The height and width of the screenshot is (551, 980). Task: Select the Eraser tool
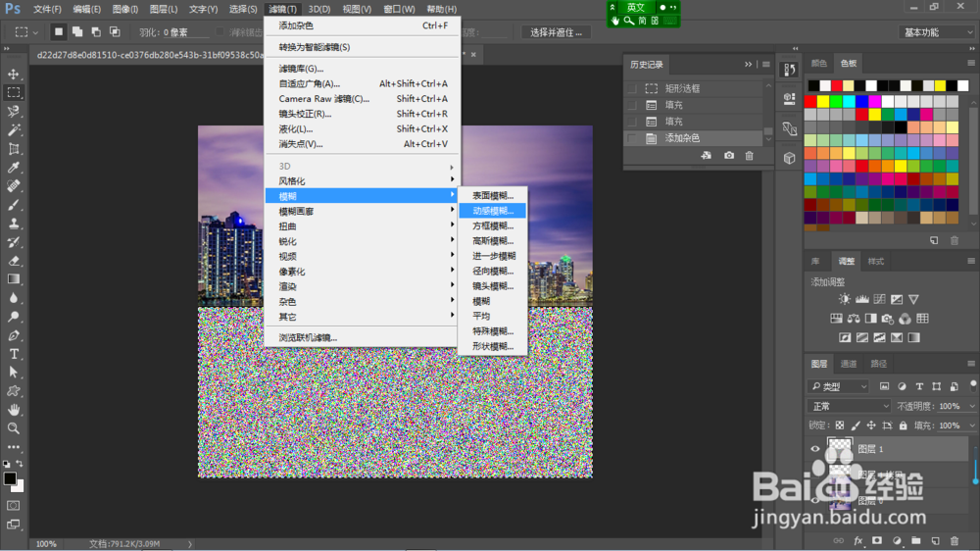[x=13, y=261]
